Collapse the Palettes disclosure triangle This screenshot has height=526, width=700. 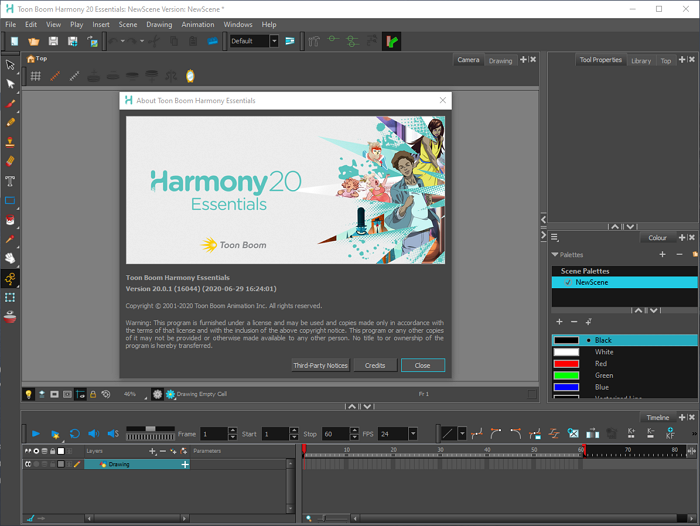(555, 255)
